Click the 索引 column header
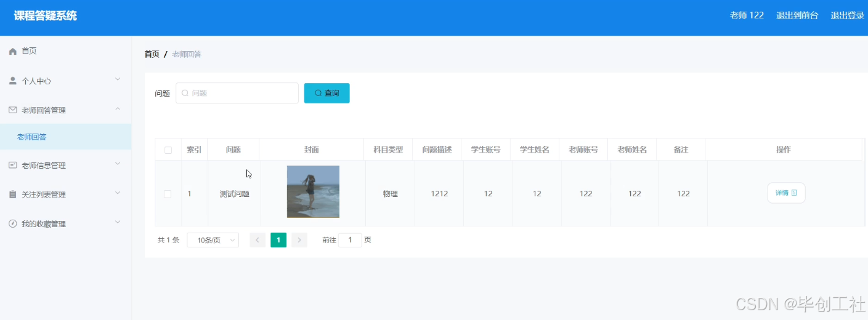 click(194, 150)
